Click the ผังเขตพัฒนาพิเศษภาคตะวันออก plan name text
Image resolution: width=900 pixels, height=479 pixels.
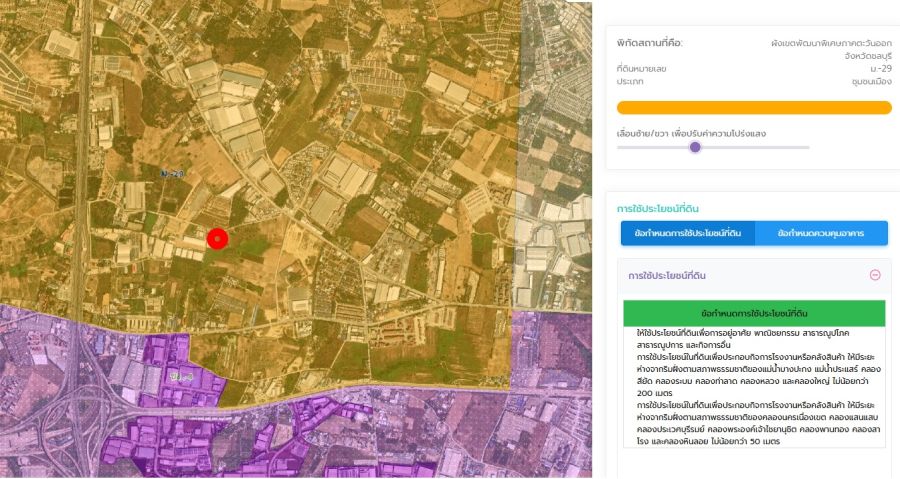click(x=831, y=43)
